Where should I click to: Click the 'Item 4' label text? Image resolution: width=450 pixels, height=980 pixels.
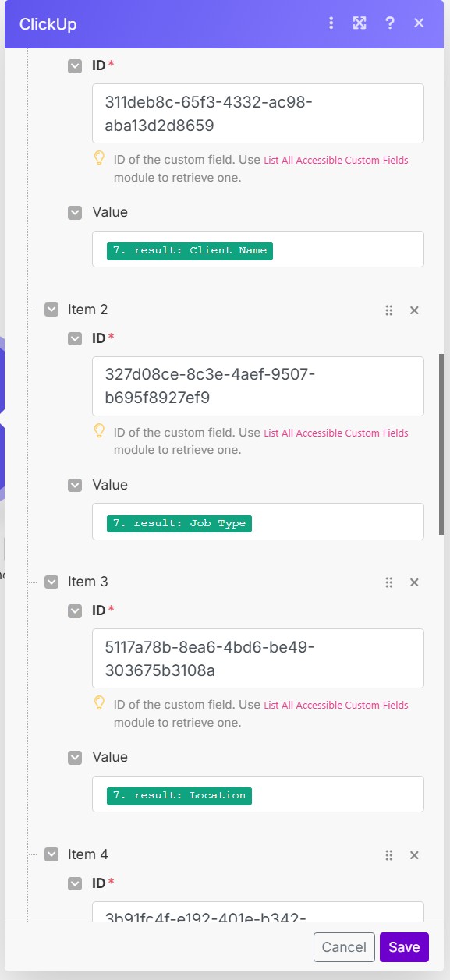(87, 854)
